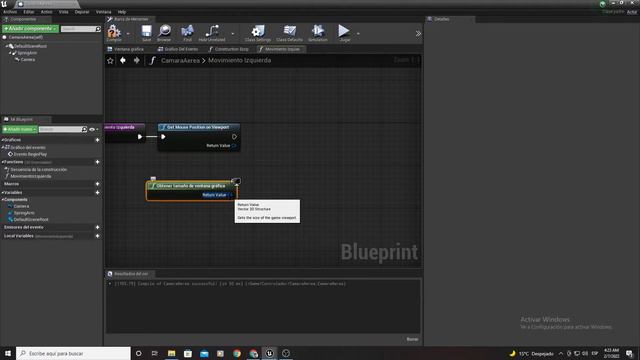Click CamaraAerea in the breadcrumb
The height and width of the screenshot is (360, 640).
tap(180, 60)
